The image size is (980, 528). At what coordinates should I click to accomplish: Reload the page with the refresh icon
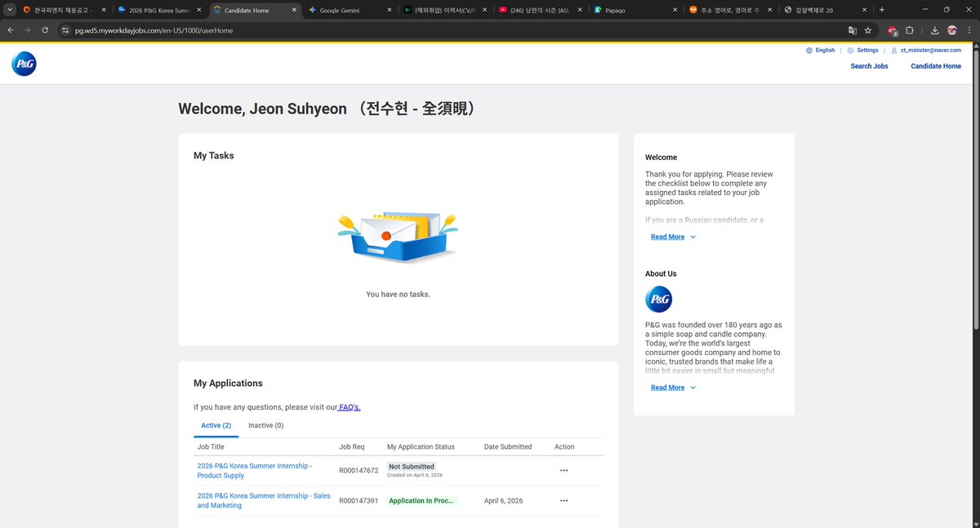(45, 30)
